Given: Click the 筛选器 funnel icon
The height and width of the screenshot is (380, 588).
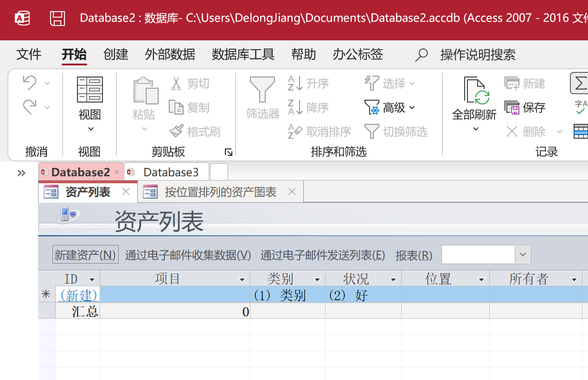Looking at the screenshot, I should pos(262,90).
